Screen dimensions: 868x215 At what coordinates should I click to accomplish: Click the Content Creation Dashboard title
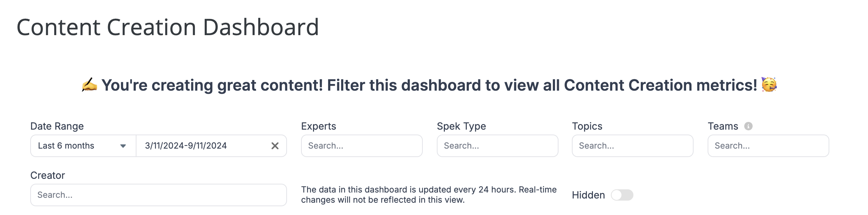168,27
